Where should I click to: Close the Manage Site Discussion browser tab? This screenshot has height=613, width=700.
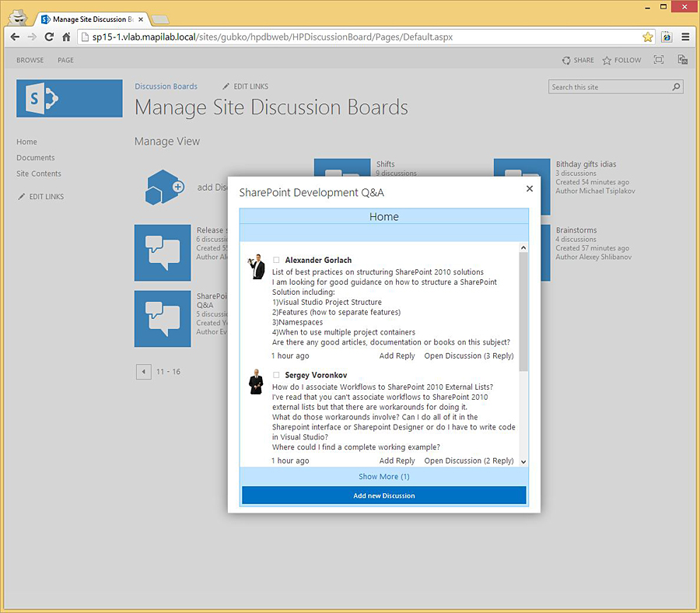141,19
